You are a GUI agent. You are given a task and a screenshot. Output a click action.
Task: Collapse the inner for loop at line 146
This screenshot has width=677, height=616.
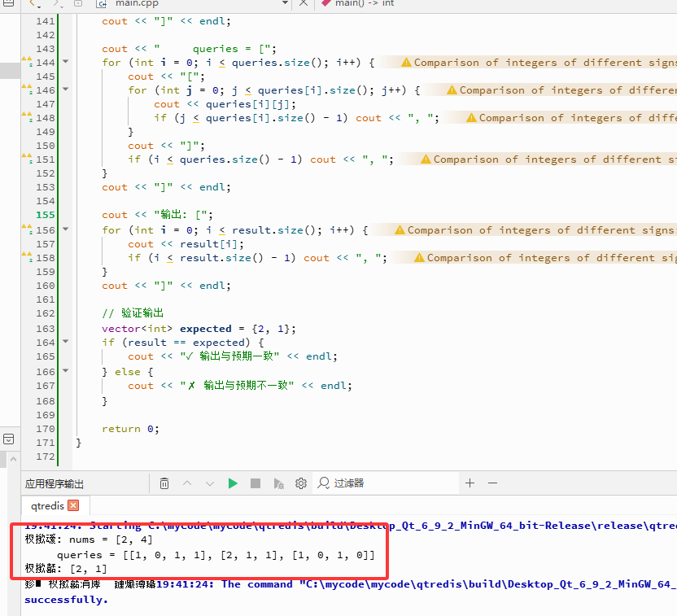66,90
